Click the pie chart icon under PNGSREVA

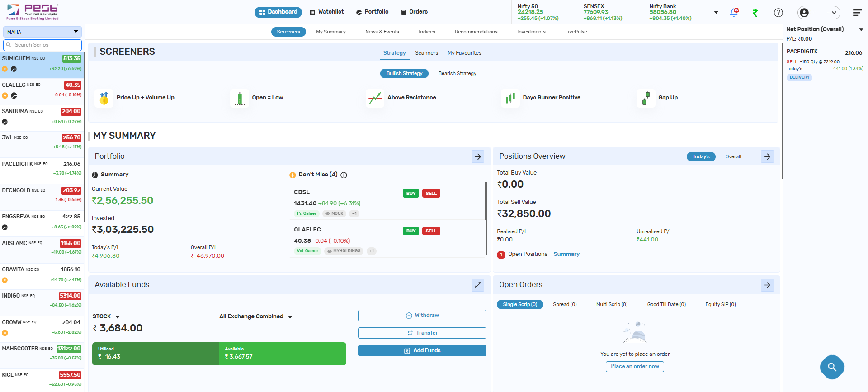pyautogui.click(x=5, y=227)
